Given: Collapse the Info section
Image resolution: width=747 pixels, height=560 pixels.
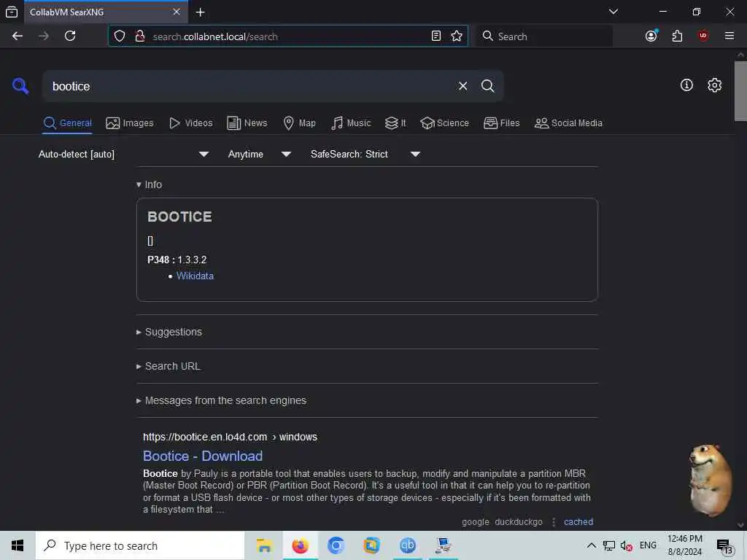Looking at the screenshot, I should click(x=149, y=184).
